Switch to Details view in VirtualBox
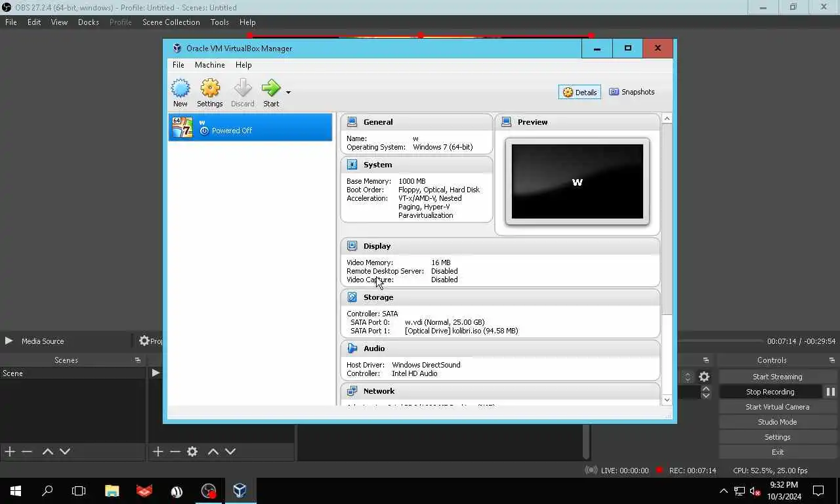The width and height of the screenshot is (840, 504). [579, 93]
